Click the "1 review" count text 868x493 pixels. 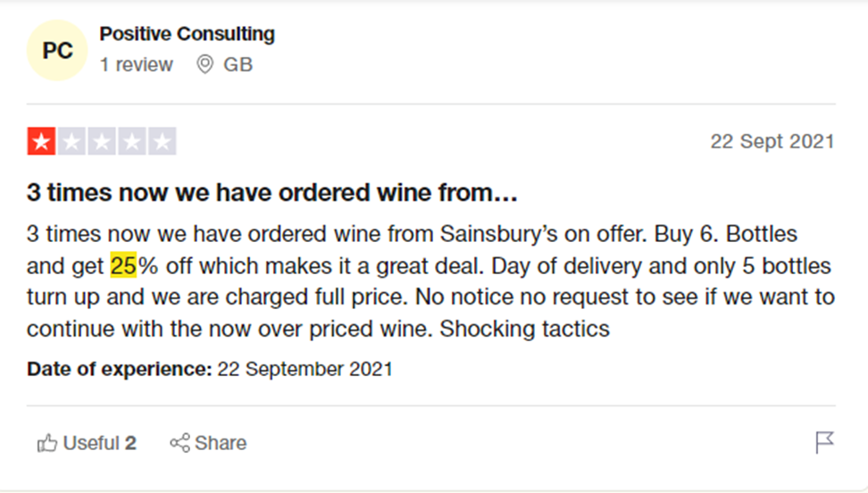tap(136, 65)
